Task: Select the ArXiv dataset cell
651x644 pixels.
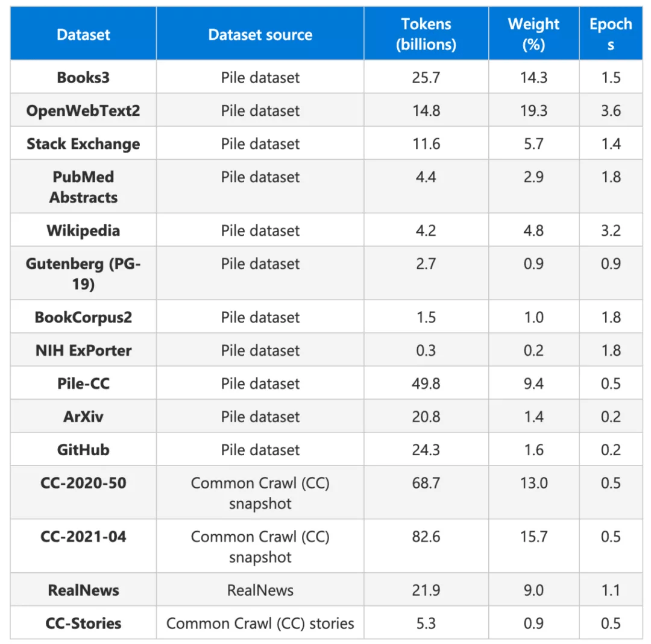Action: (83, 417)
